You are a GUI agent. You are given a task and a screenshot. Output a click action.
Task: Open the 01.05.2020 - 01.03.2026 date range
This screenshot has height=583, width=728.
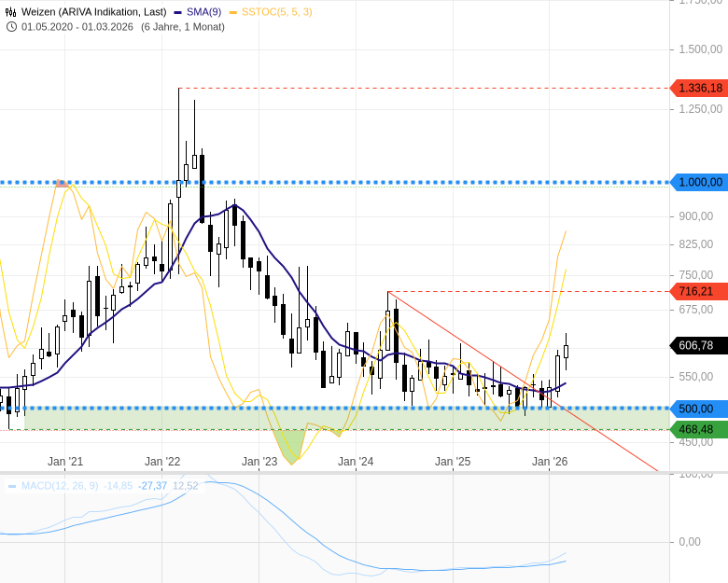pos(77,26)
